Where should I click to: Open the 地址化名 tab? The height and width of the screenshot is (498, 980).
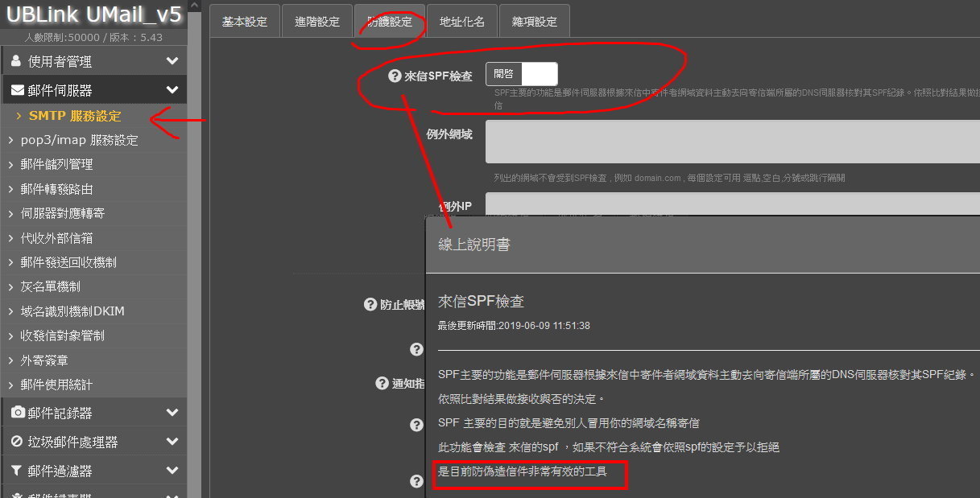(462, 22)
